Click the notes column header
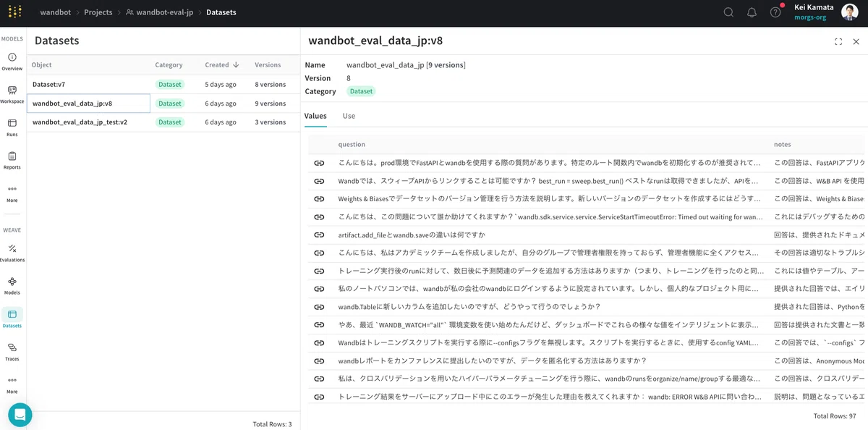The image size is (868, 430). pos(782,145)
